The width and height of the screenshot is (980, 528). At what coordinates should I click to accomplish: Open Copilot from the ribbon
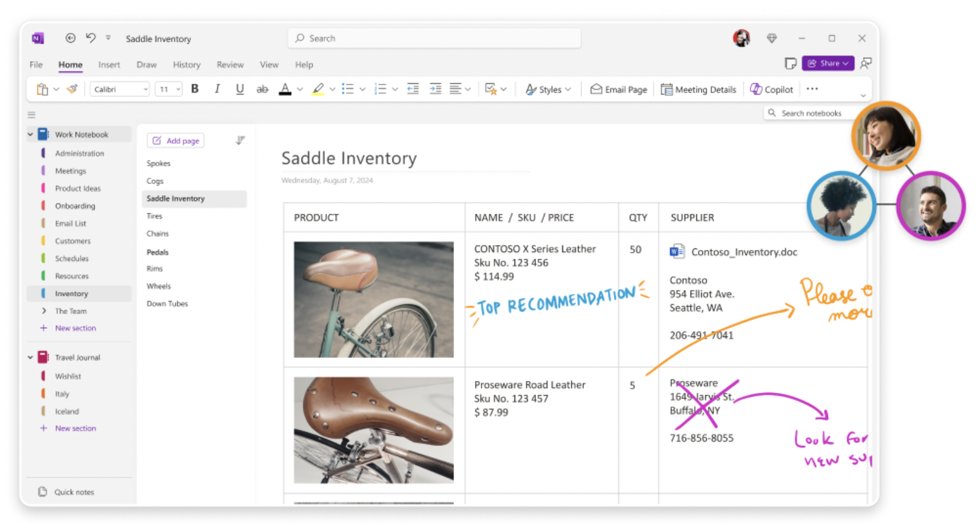pos(772,89)
